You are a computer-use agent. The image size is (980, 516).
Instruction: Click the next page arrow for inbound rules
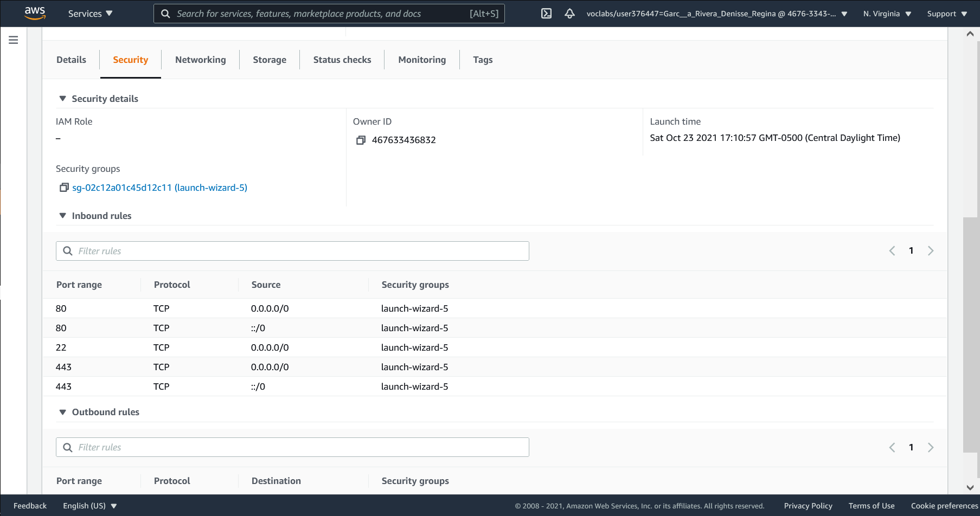[931, 250]
